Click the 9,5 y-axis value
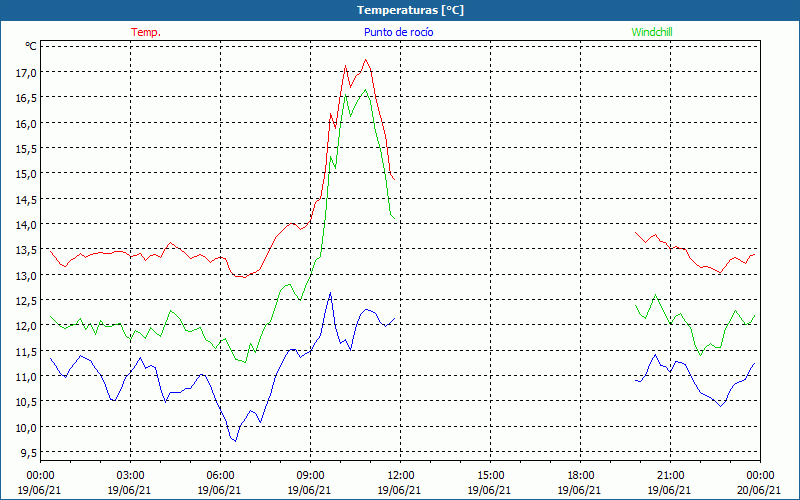800x500 pixels. tap(28, 453)
